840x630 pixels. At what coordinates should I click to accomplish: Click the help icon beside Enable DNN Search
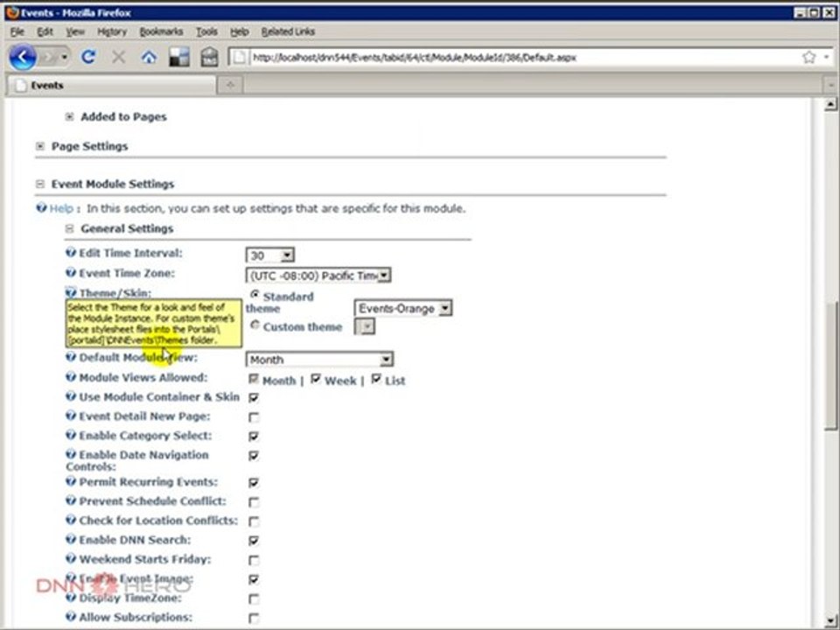click(x=71, y=539)
